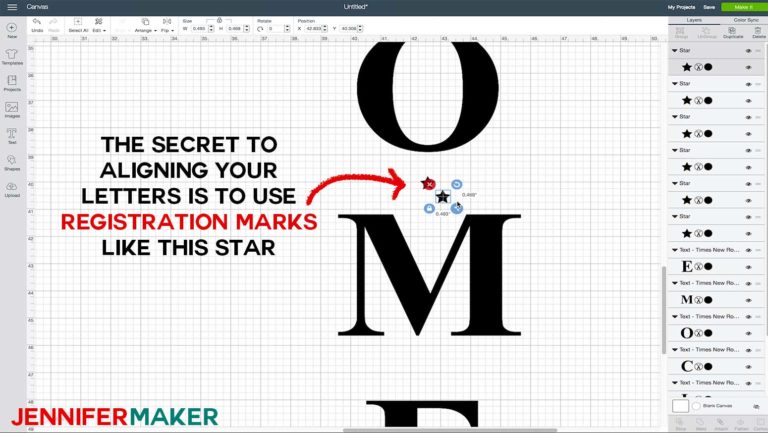Click the Slice tool
Image resolution: width=768 pixels, height=433 pixels.
point(680,422)
